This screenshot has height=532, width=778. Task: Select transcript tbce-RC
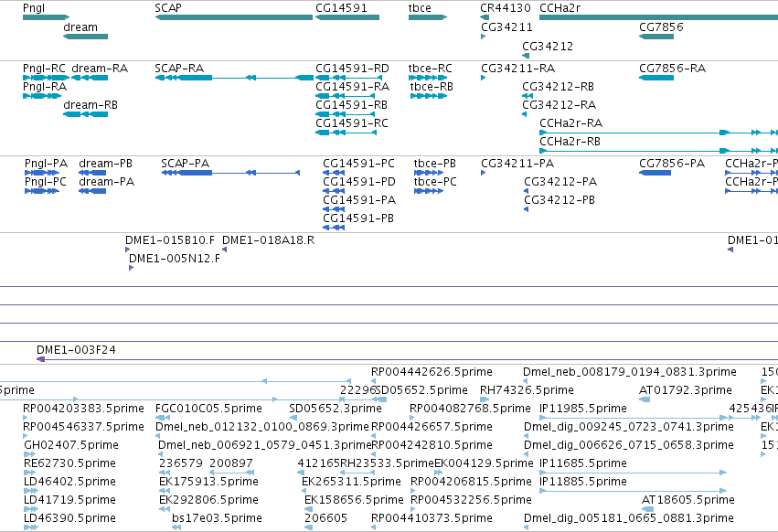tap(431, 69)
